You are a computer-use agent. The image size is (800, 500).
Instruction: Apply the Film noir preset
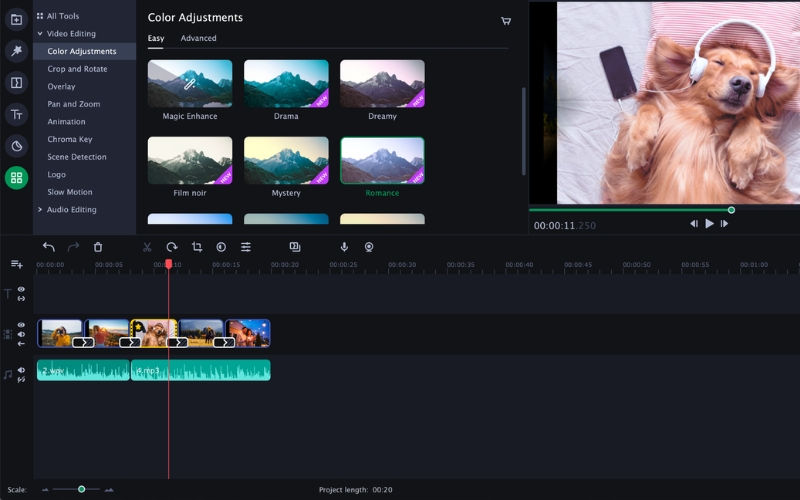tap(190, 160)
